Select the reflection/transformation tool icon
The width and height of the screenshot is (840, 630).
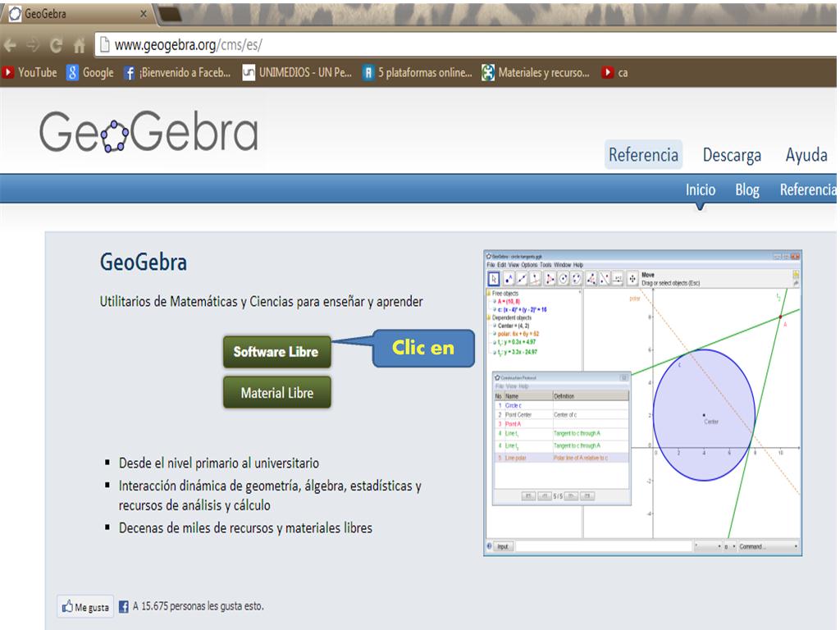(605, 278)
